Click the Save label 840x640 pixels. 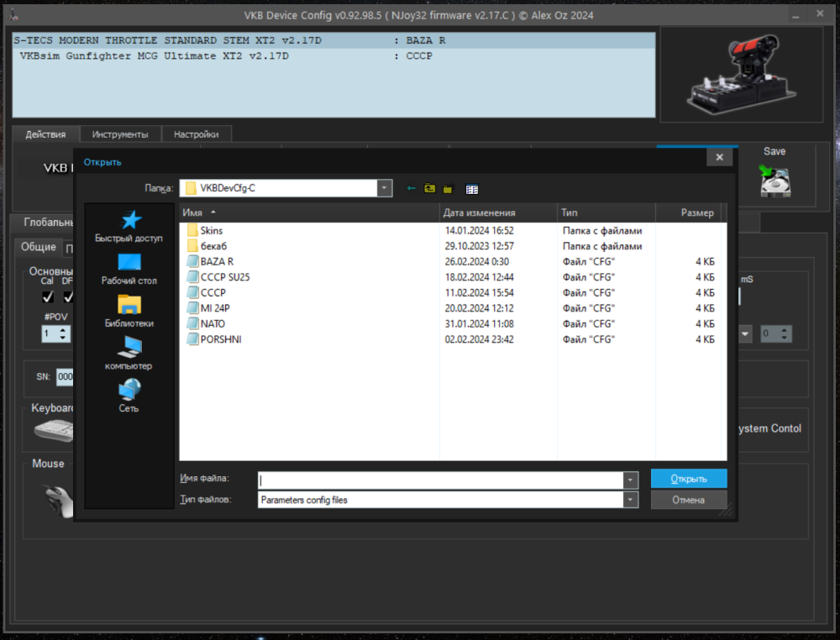point(774,151)
